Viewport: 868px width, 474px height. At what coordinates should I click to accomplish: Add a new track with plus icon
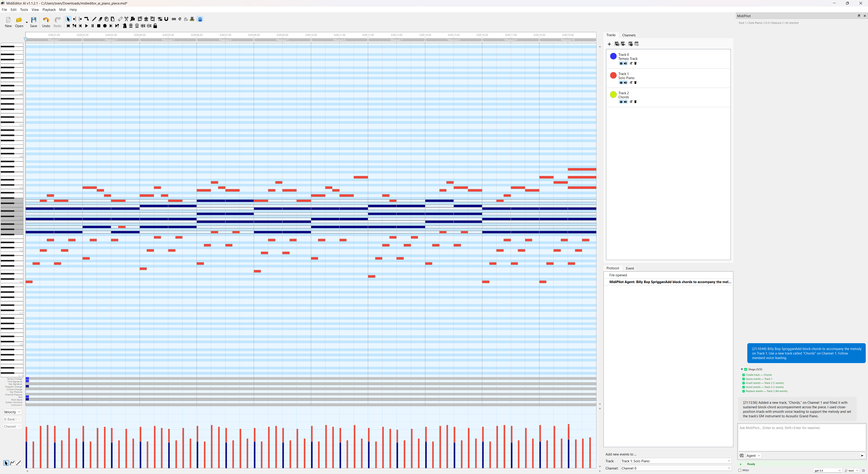pyautogui.click(x=609, y=44)
